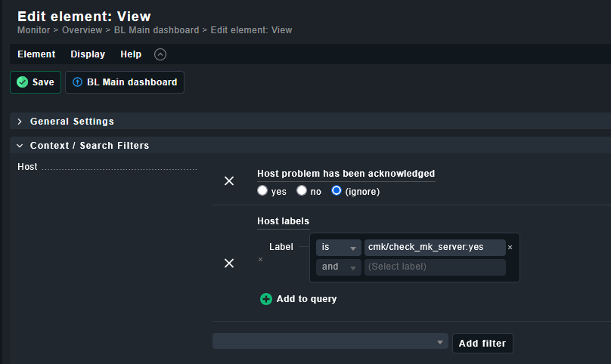Click the small x left of Label group
The image size is (611, 364).
click(x=261, y=260)
